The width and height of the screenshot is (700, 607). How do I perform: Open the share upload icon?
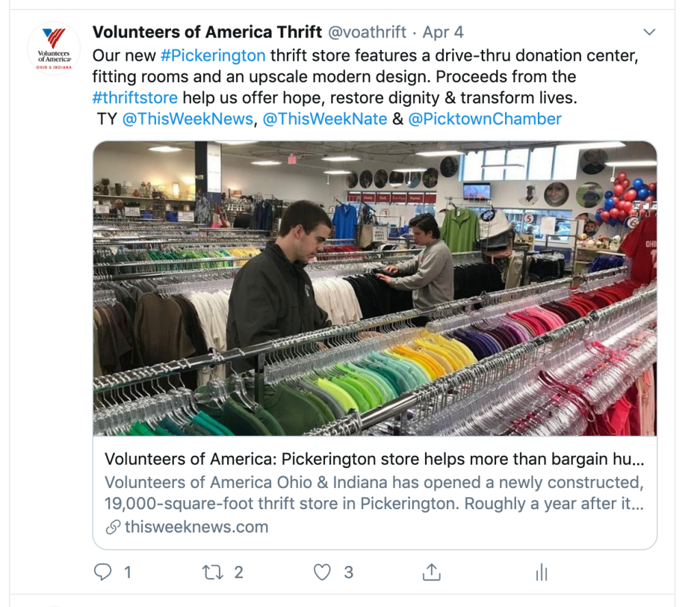pos(431,571)
